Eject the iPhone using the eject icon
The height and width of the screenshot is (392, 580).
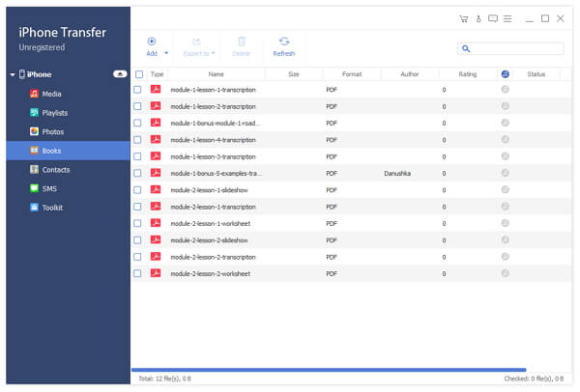[x=120, y=74]
